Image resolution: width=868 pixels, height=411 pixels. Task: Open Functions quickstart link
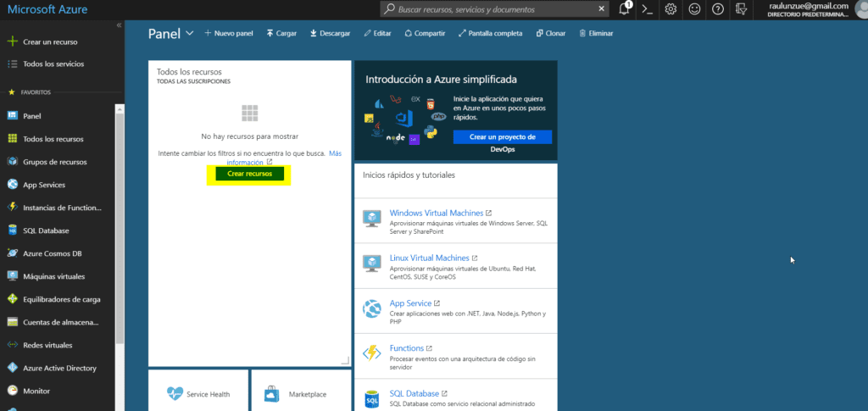click(x=406, y=348)
